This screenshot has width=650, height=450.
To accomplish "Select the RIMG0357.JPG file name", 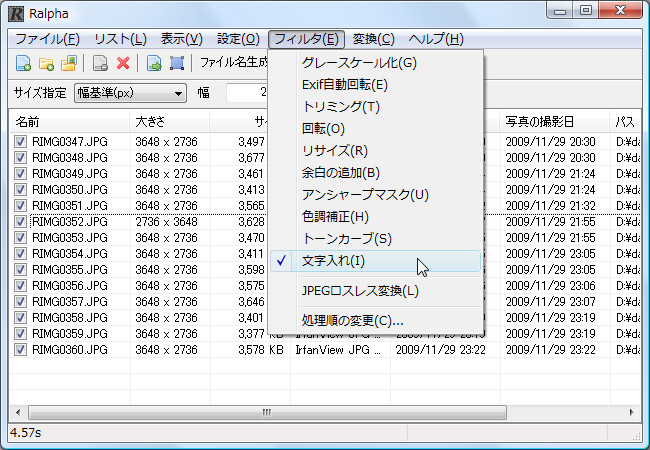I will (70, 302).
